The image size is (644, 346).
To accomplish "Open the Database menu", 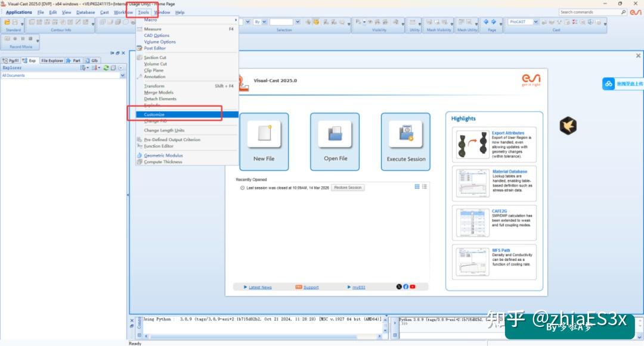I will click(x=85, y=13).
